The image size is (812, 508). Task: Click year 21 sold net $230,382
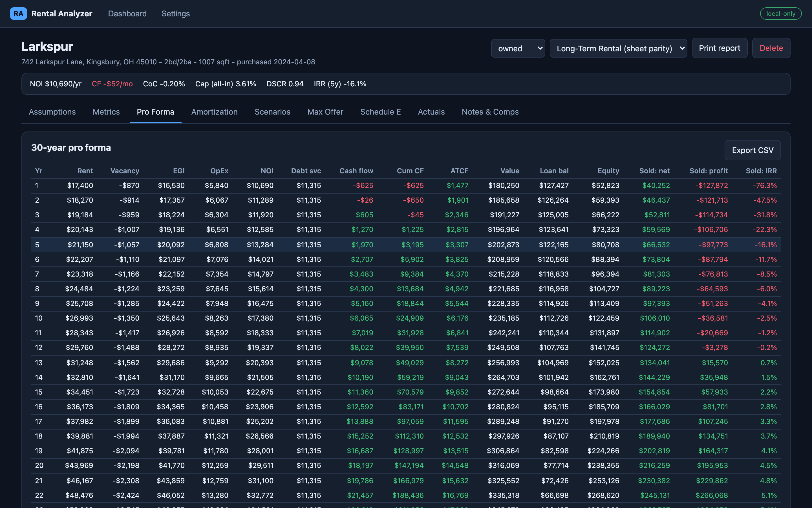pos(654,481)
